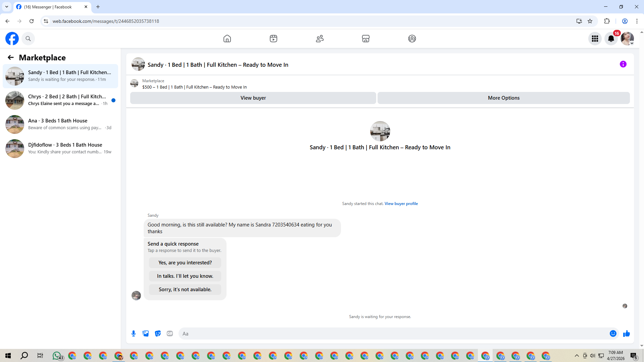The width and height of the screenshot is (644, 362).
Task: Open the View buyer profile link
Action: tap(401, 204)
